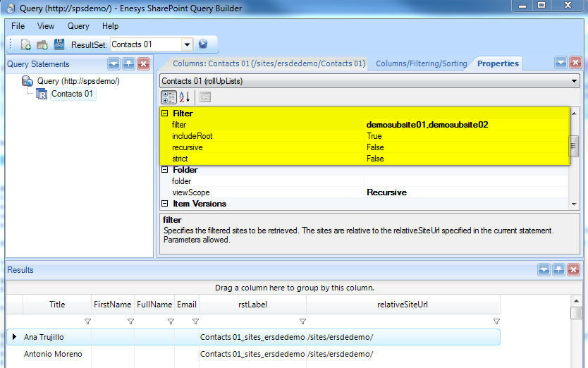The image size is (588, 368).
Task: Run the query with the play icon
Action: point(203,44)
